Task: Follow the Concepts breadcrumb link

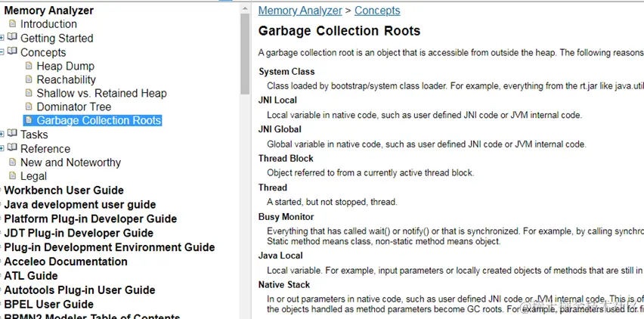Action: coord(377,11)
